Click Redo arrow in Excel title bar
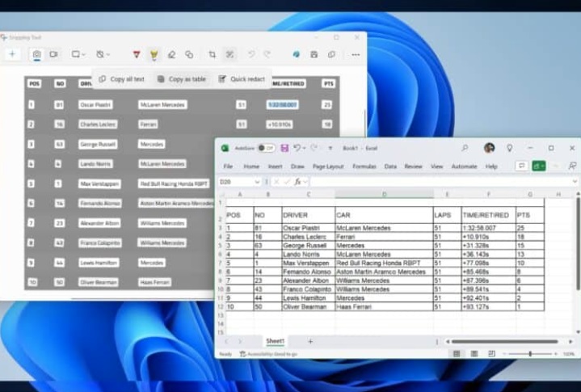Viewport: 581px width, 392px height. click(314, 148)
